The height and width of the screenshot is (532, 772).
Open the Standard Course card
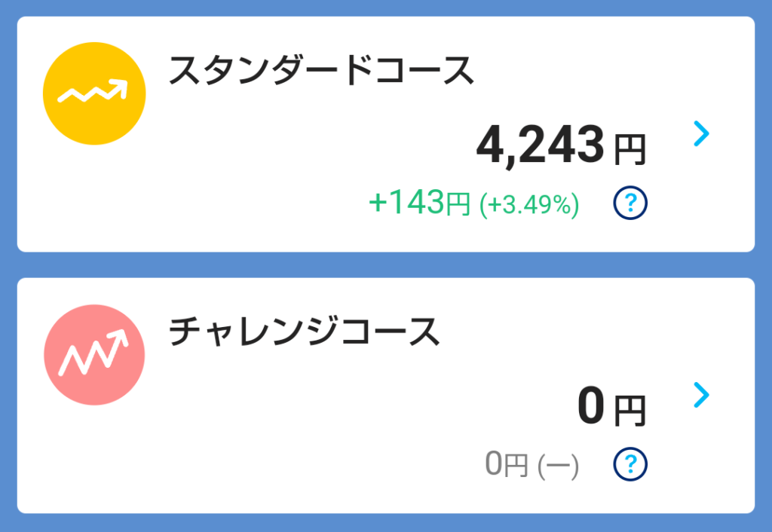[386, 134]
